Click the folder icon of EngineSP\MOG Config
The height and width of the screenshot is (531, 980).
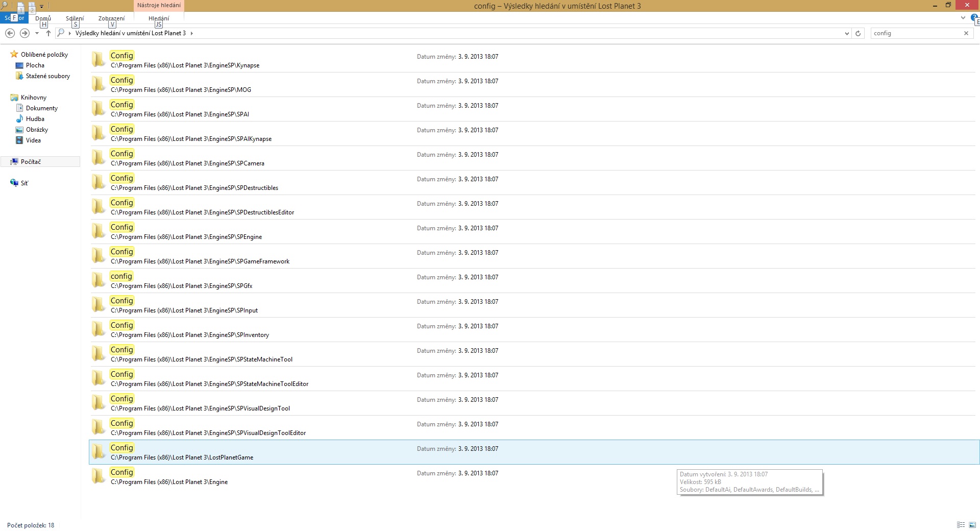click(98, 84)
